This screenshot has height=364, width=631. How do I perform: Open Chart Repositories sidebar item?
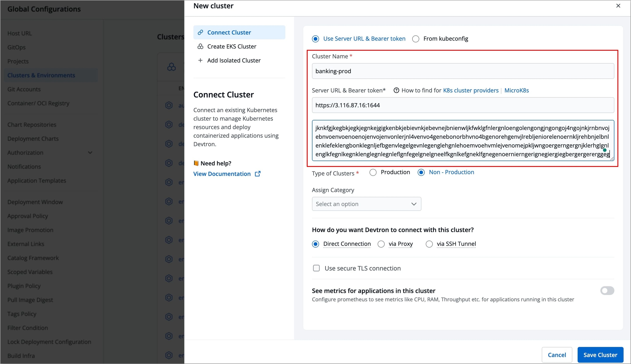pos(32,125)
